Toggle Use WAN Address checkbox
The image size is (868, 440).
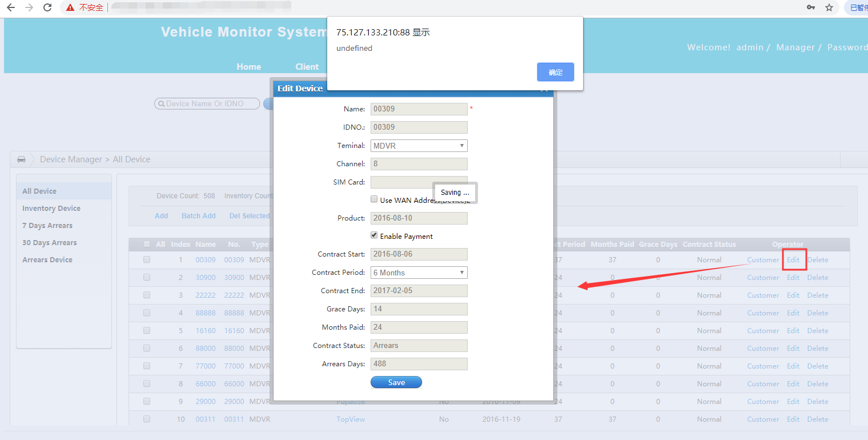pyautogui.click(x=374, y=199)
